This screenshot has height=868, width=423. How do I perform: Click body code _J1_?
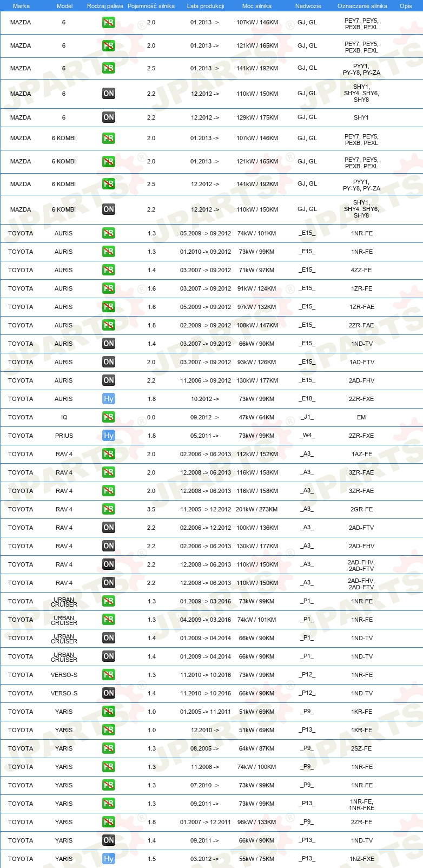pos(307,417)
